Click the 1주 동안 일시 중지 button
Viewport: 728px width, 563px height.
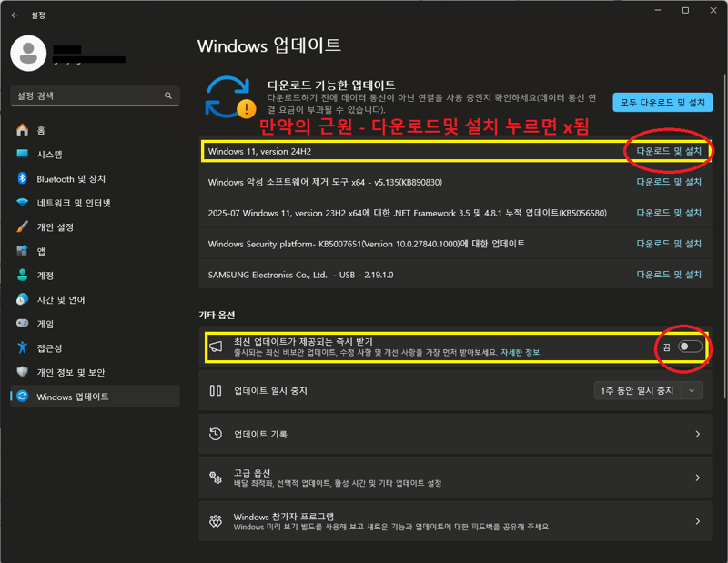point(637,391)
